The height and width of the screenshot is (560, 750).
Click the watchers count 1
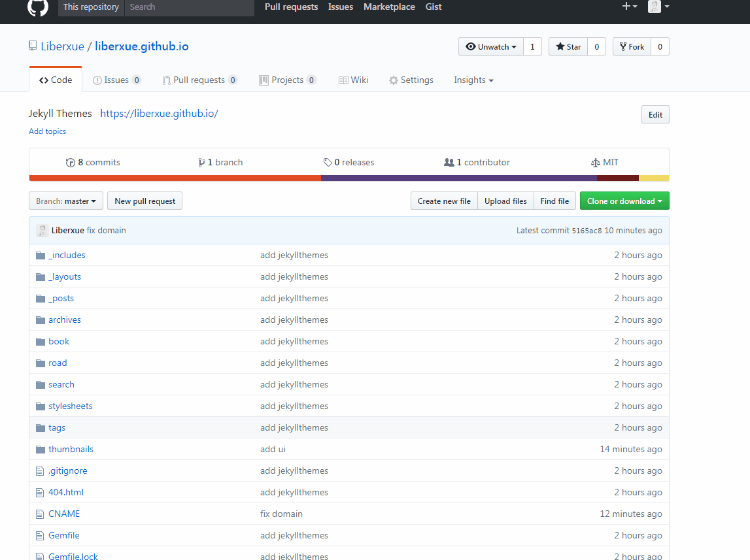tap(532, 47)
